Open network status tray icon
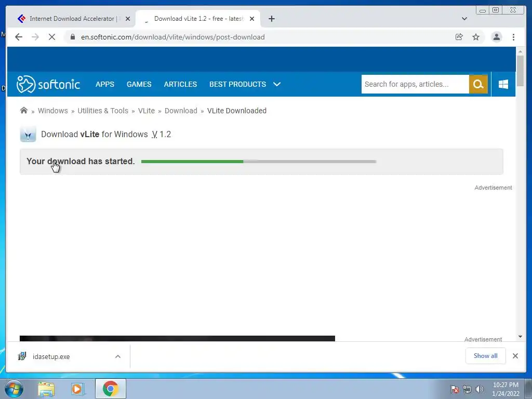Viewport: 532px width, 399px height. (x=467, y=389)
